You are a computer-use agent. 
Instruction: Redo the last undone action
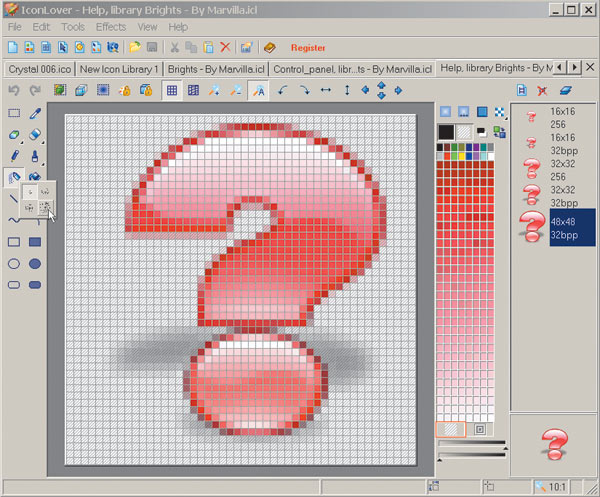(x=35, y=90)
